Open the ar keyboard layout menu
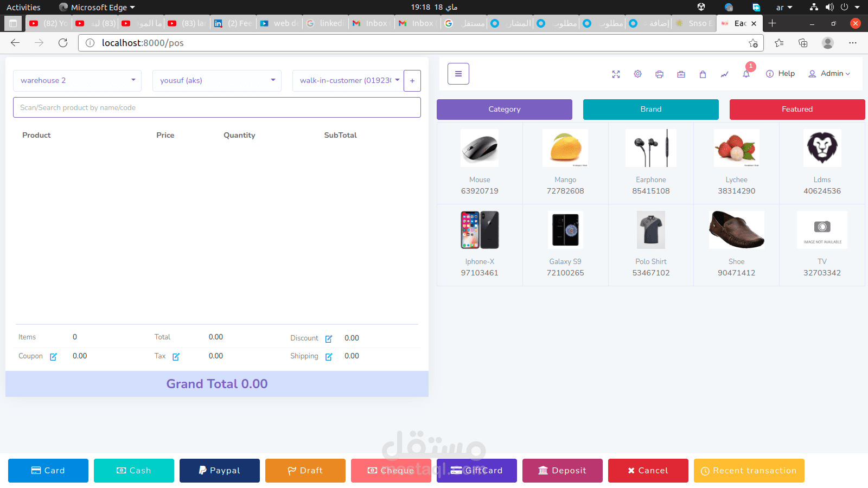Viewport: 868px width, 488px height. point(784,7)
